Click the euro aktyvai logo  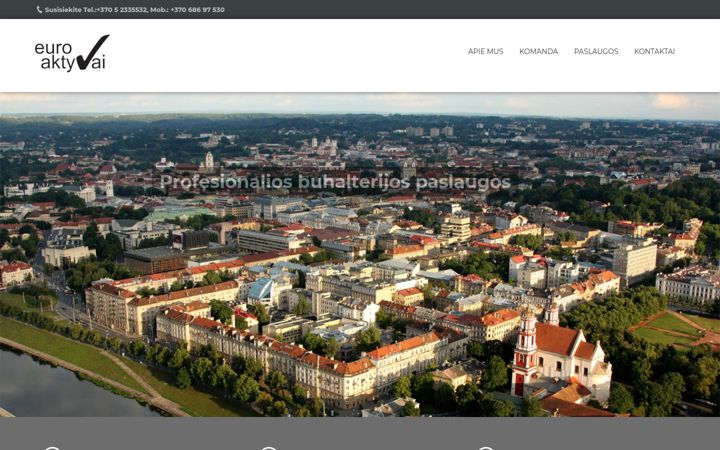point(72,53)
